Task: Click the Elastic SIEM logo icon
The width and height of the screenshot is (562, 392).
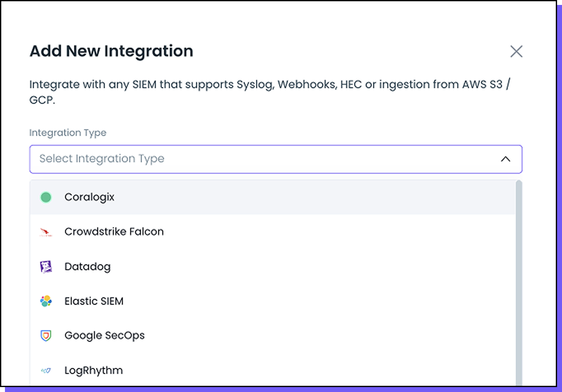Action: (46, 301)
